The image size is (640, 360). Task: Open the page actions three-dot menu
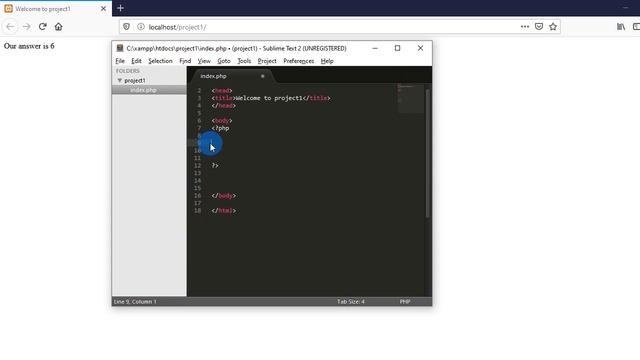pyautogui.click(x=525, y=27)
